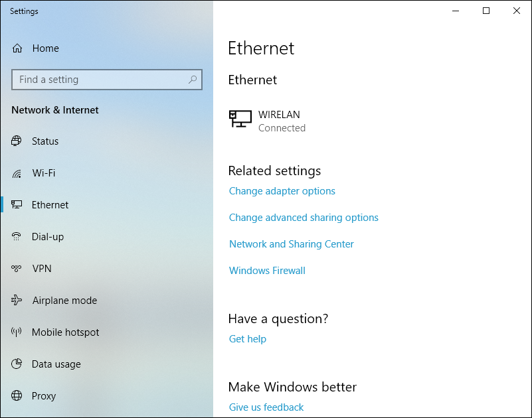Click the Ethernet monitor icon in sidebar

pos(17,204)
